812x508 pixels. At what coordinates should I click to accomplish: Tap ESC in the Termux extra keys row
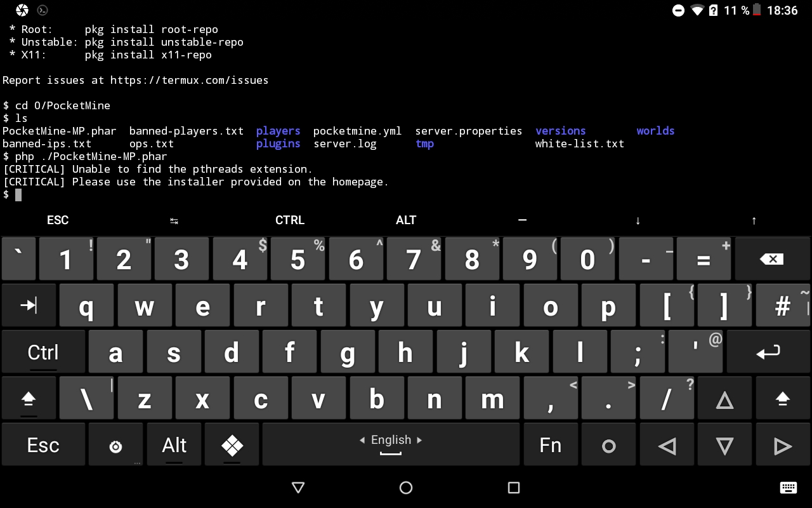(58, 220)
